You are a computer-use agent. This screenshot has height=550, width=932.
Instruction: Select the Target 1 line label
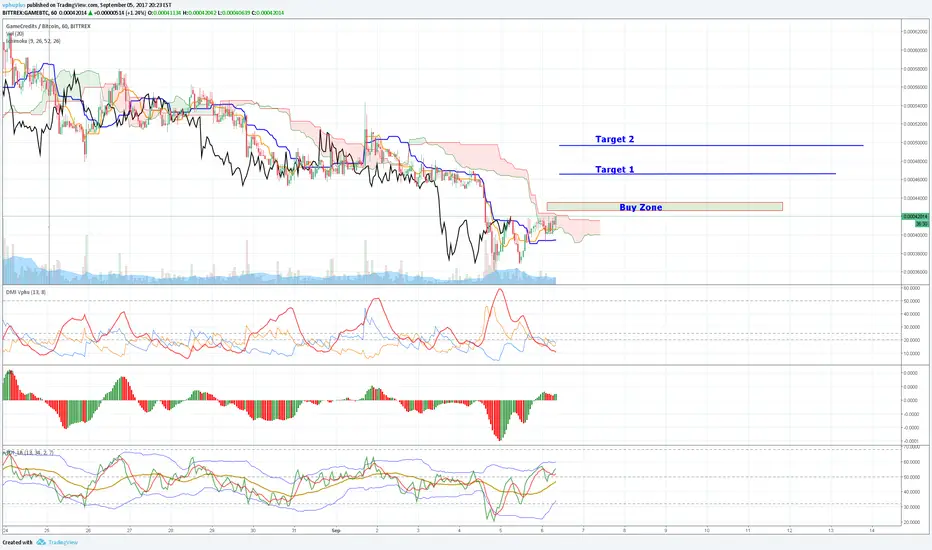coord(615,169)
